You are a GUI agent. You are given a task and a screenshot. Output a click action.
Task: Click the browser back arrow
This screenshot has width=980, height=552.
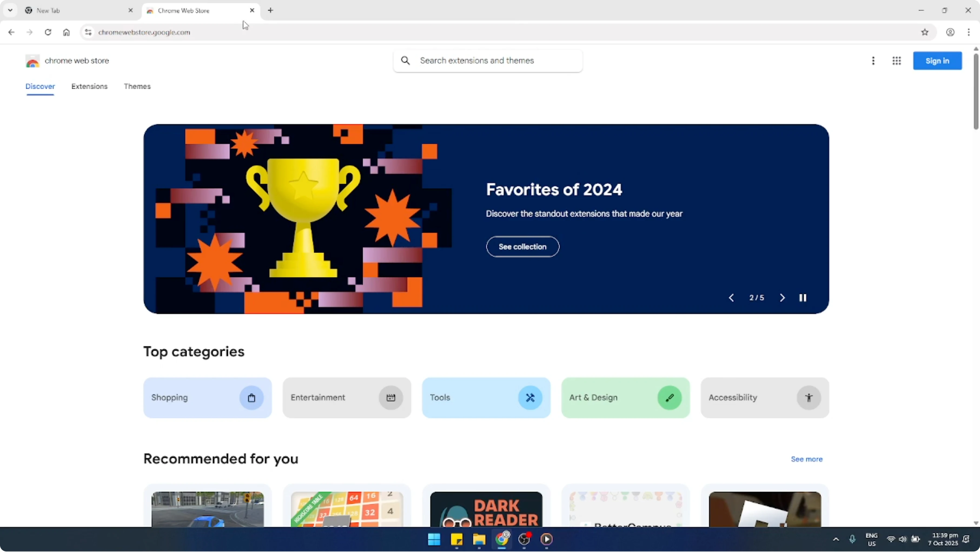11,32
